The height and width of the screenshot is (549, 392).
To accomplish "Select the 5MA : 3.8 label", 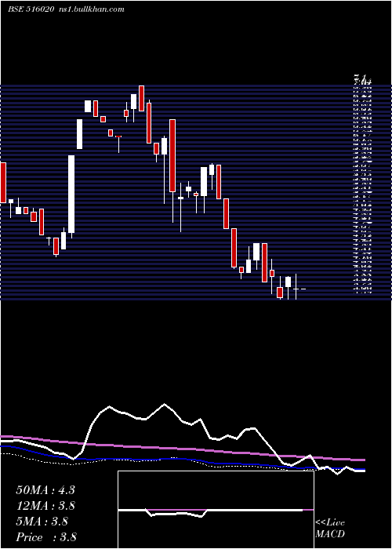I will point(42,522).
